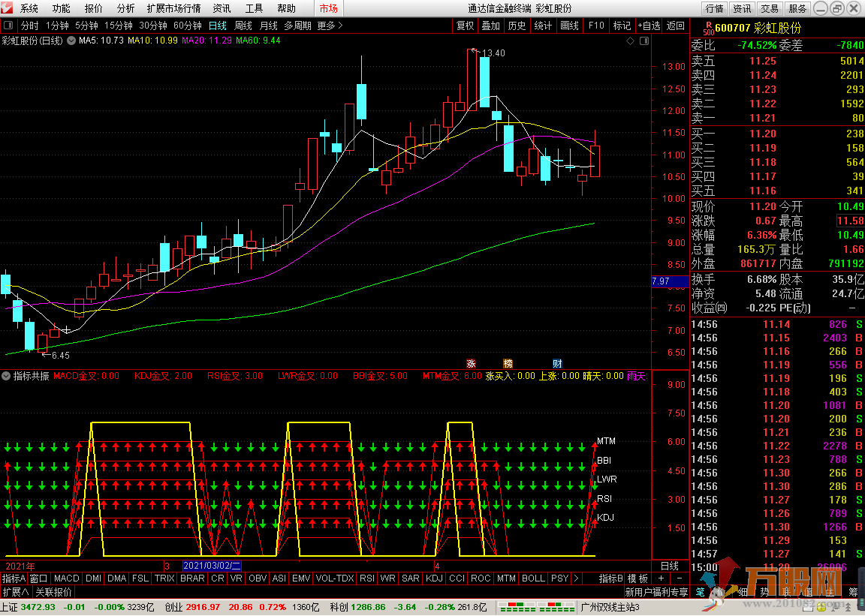
Task: Open the 帮助 menu
Action: point(286,8)
